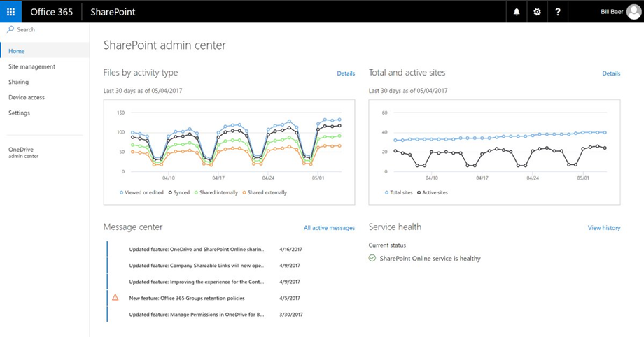Viewport: 644px width, 337px height.
Task: Click the SharePoint admin center heading
Action: click(164, 45)
